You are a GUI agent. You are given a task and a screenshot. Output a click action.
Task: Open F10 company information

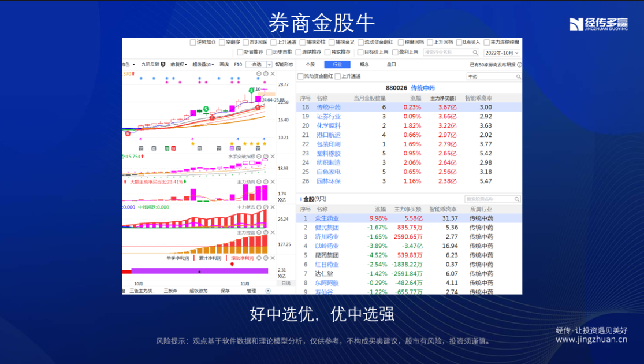[x=238, y=65]
